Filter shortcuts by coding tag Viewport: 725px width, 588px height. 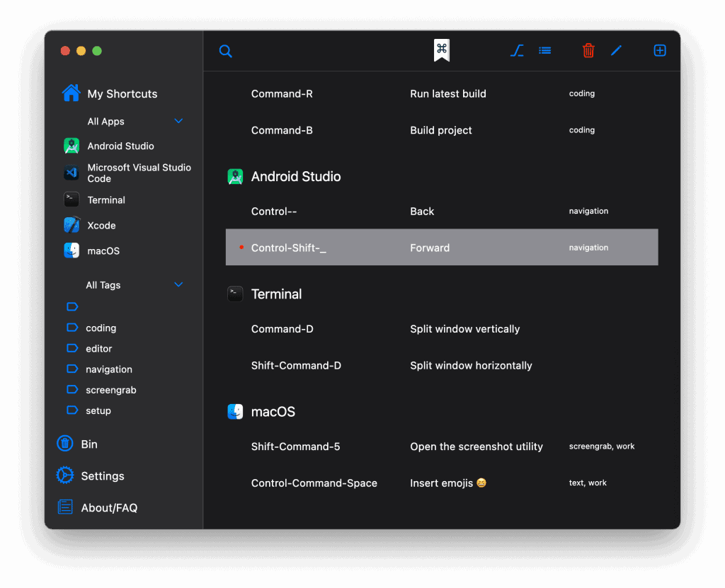[101, 328]
